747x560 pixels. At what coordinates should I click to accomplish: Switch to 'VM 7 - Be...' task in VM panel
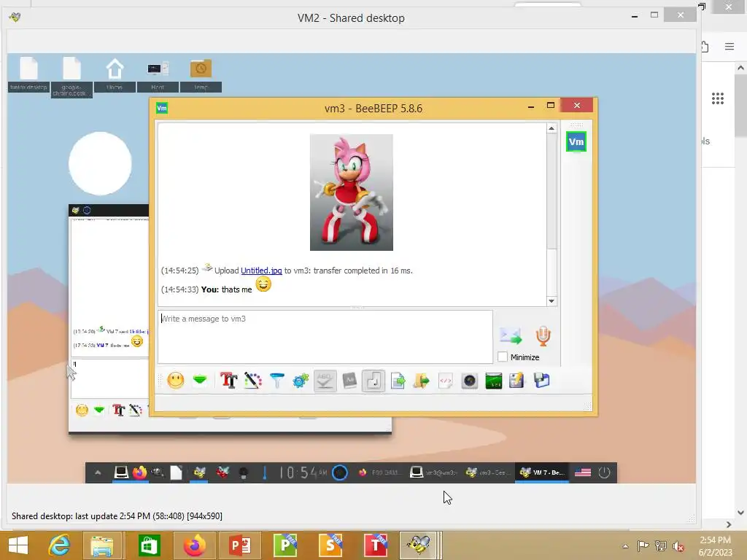542,472
